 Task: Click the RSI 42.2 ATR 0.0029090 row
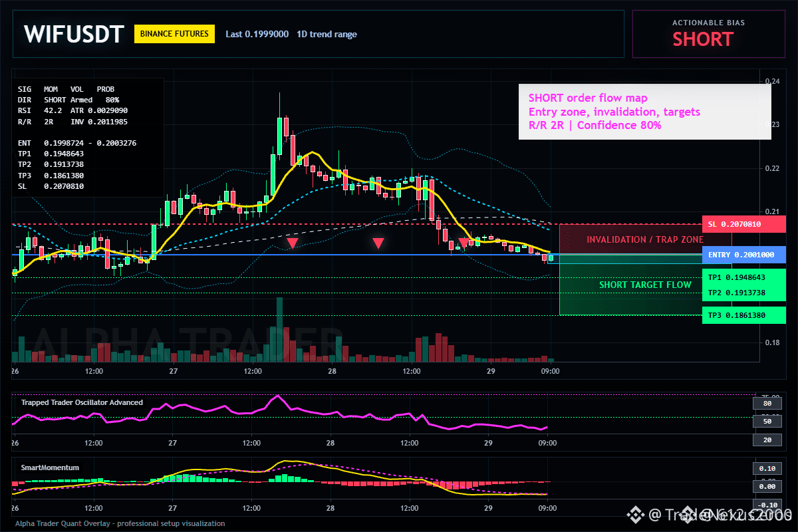click(73, 110)
